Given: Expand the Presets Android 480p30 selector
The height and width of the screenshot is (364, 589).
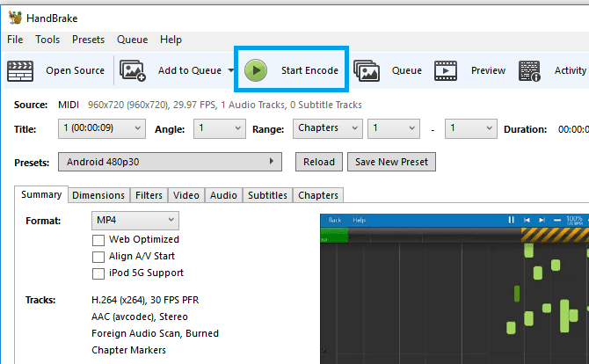Looking at the screenshot, I should 170,162.
